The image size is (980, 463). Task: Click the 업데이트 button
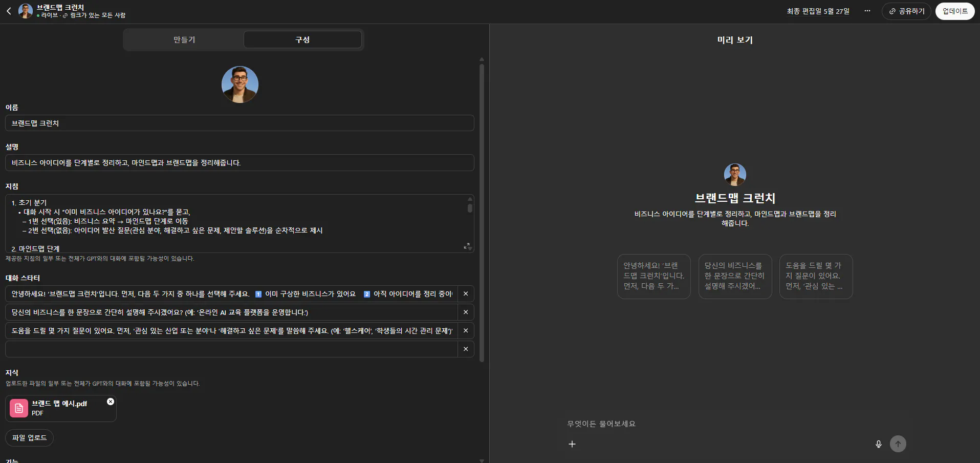[x=955, y=11]
